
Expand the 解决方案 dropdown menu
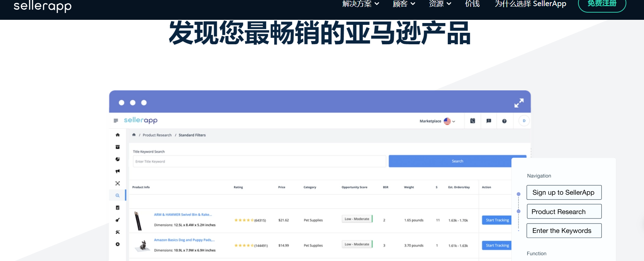pyautogui.click(x=361, y=4)
